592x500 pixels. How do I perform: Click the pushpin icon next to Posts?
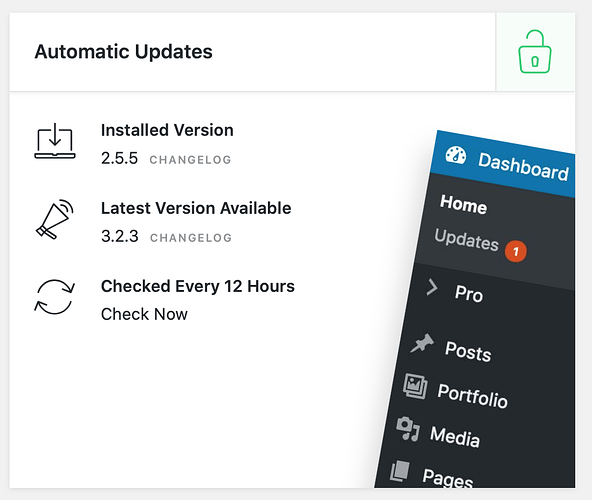pyautogui.click(x=422, y=343)
